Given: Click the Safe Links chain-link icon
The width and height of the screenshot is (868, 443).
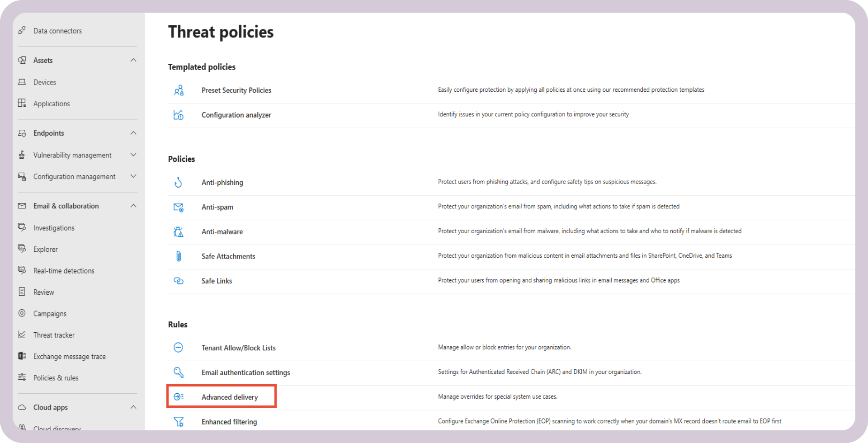Looking at the screenshot, I should point(179,281).
